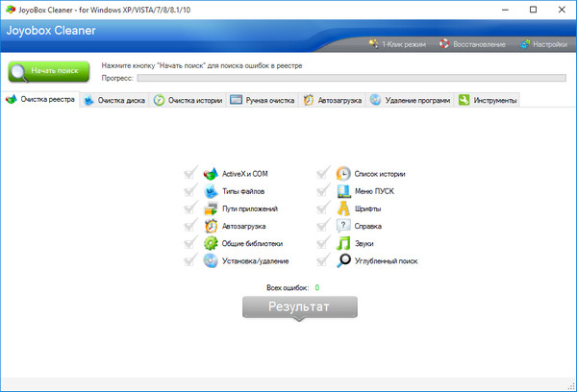This screenshot has width=577, height=392.
Task: Click the Шрифты letter A icon
Action: pyautogui.click(x=343, y=208)
